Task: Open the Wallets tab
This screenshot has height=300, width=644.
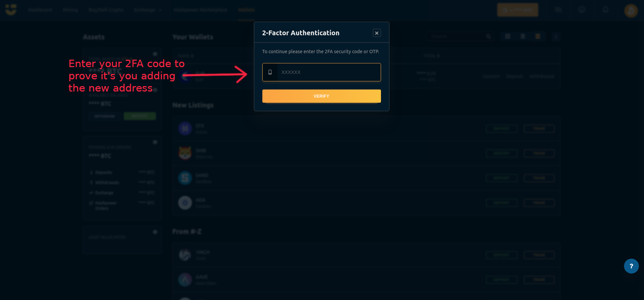Action: point(246,10)
